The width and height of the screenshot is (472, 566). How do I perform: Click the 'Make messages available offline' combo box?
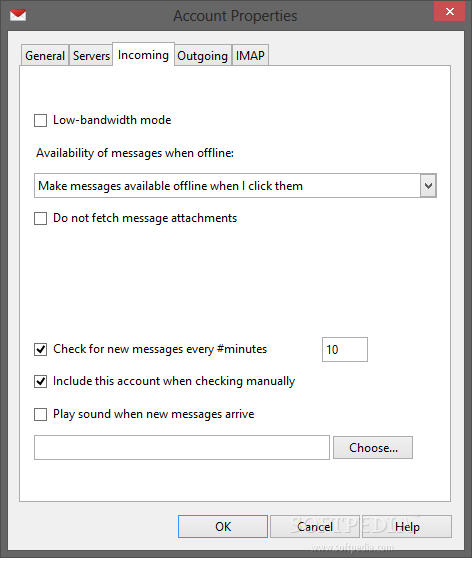coord(235,186)
